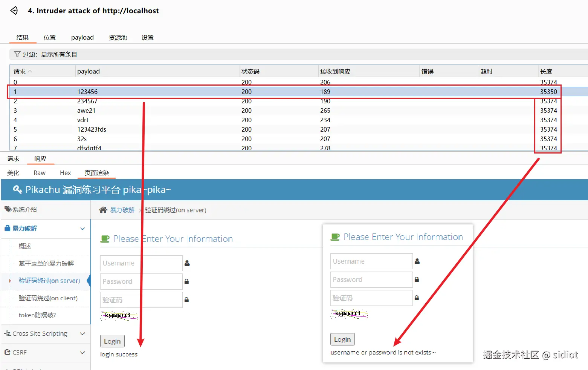This screenshot has height=370, width=588.
Task: Click the lock icon beside right Password field
Action: [x=417, y=279]
